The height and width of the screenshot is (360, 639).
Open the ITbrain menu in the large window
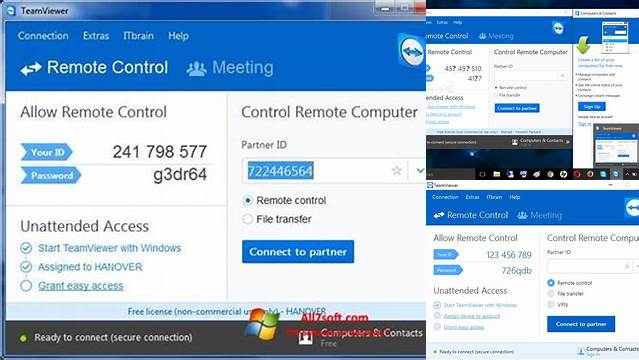coord(139,36)
